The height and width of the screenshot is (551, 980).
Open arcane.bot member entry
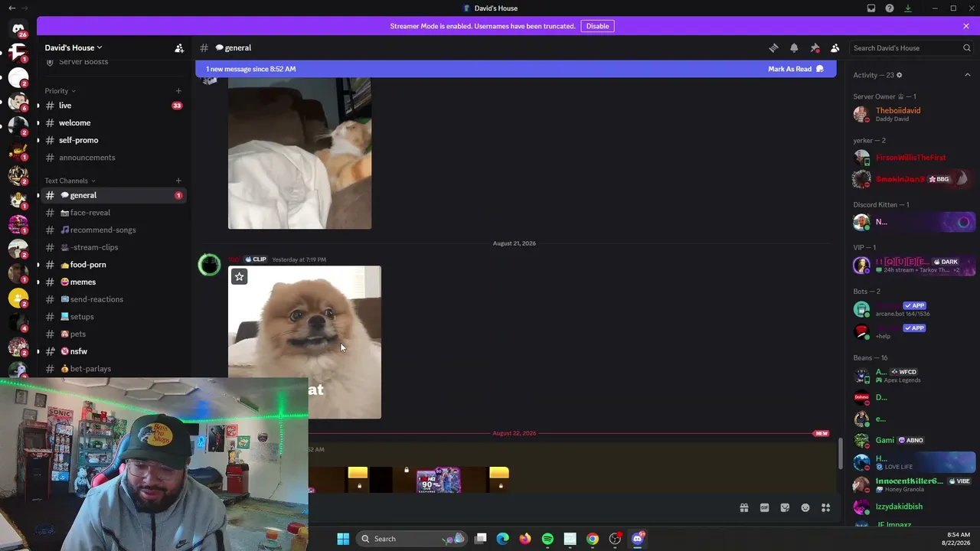(x=912, y=309)
